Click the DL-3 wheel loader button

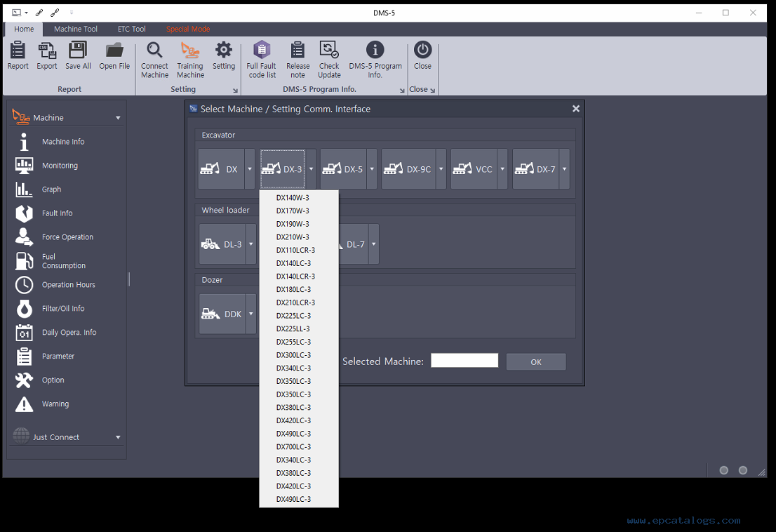tap(222, 244)
